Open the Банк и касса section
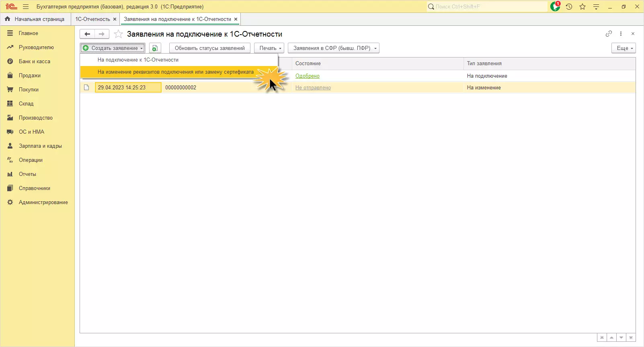The image size is (644, 347). tap(34, 62)
